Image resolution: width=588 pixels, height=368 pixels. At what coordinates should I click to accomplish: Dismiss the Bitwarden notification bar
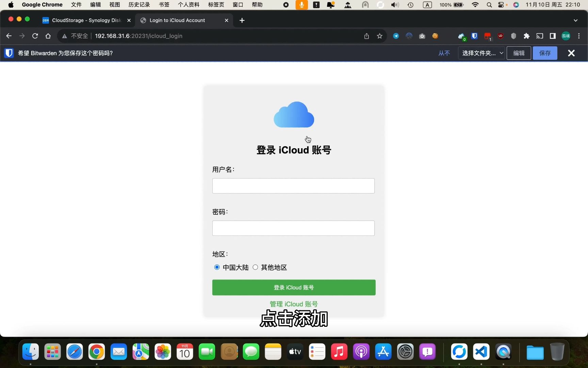point(571,53)
